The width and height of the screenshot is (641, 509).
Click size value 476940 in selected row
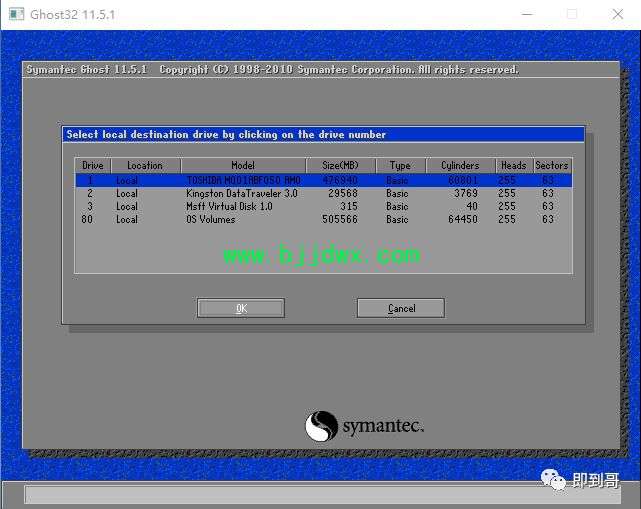[x=340, y=180]
